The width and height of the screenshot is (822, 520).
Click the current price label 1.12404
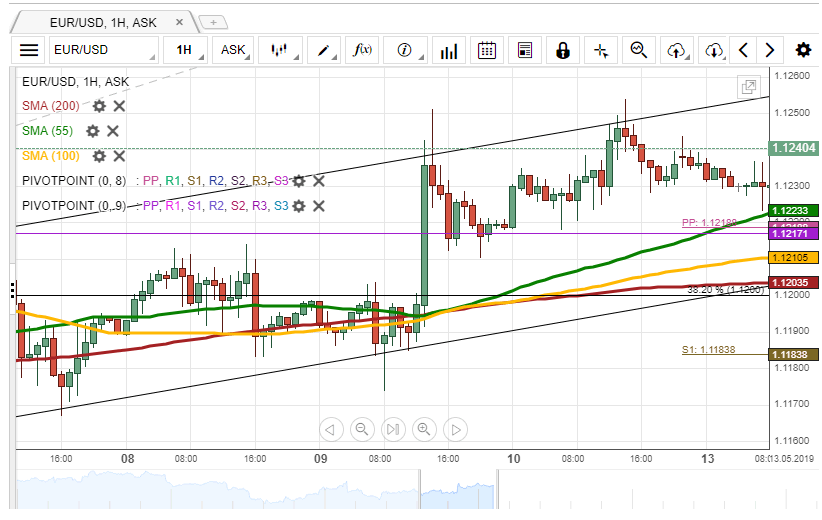point(794,148)
